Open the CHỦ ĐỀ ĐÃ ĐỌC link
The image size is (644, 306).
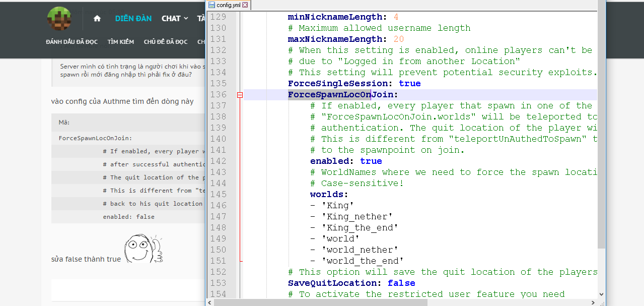click(x=165, y=42)
